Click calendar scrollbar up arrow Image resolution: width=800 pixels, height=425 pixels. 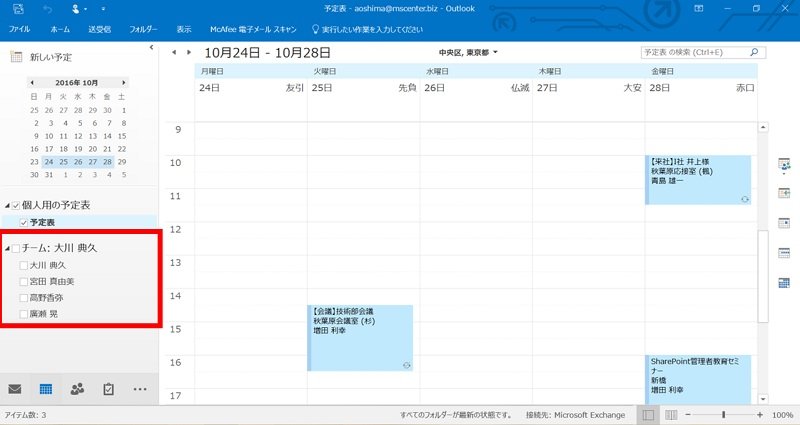pos(763,127)
